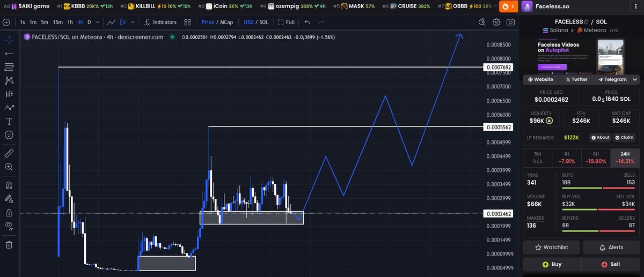The height and width of the screenshot is (277, 644).
Task: Open the quick search lightning icon
Action: point(482,22)
